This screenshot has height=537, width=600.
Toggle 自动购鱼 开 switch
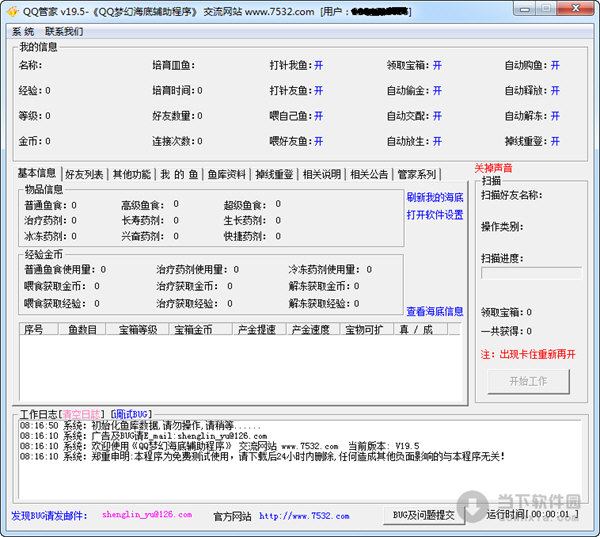click(555, 65)
